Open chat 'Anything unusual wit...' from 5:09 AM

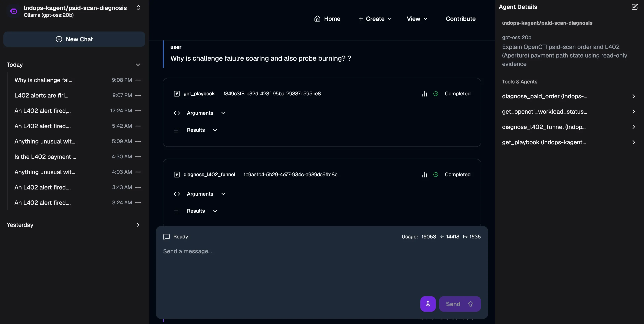pos(45,141)
